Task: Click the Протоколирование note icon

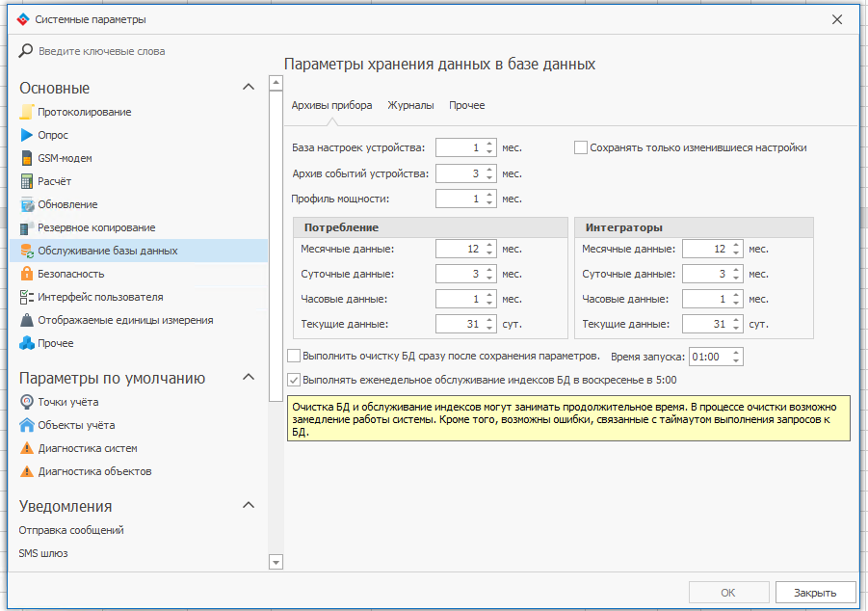Action: pyautogui.click(x=27, y=112)
